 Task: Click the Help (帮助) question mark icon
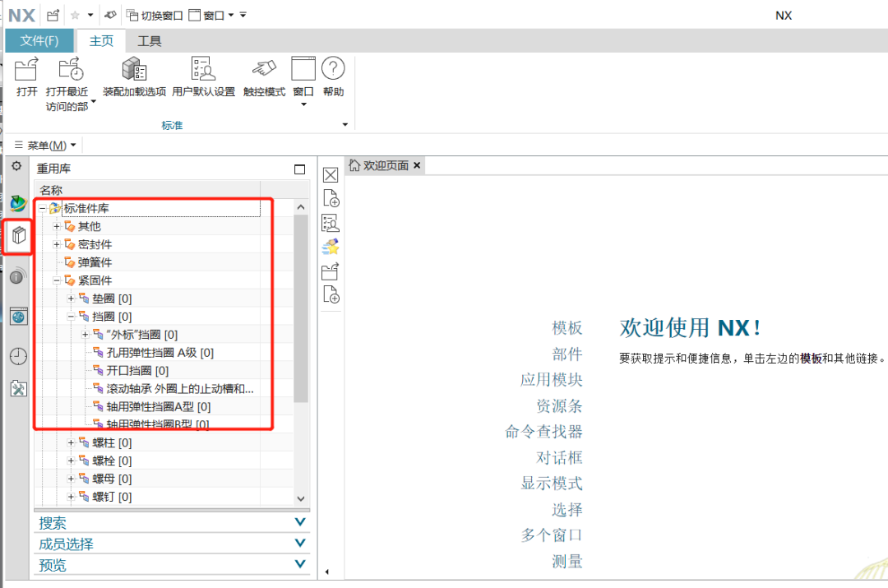[x=333, y=71]
